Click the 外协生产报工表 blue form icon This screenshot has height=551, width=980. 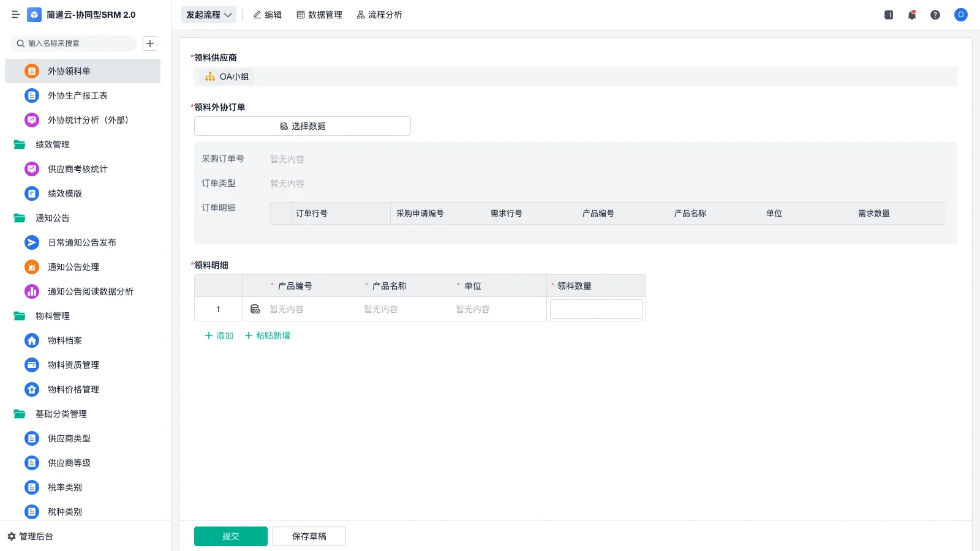coord(32,96)
